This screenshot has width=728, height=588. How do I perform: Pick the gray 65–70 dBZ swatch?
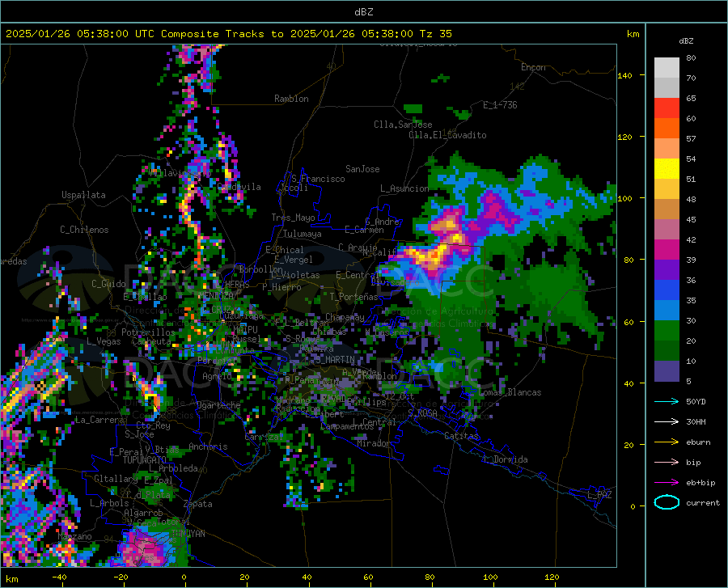667,88
